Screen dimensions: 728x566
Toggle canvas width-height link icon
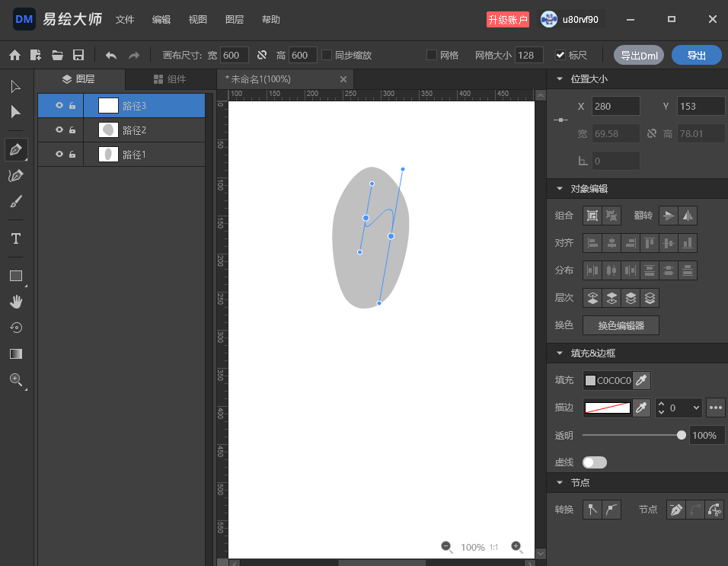(x=262, y=56)
